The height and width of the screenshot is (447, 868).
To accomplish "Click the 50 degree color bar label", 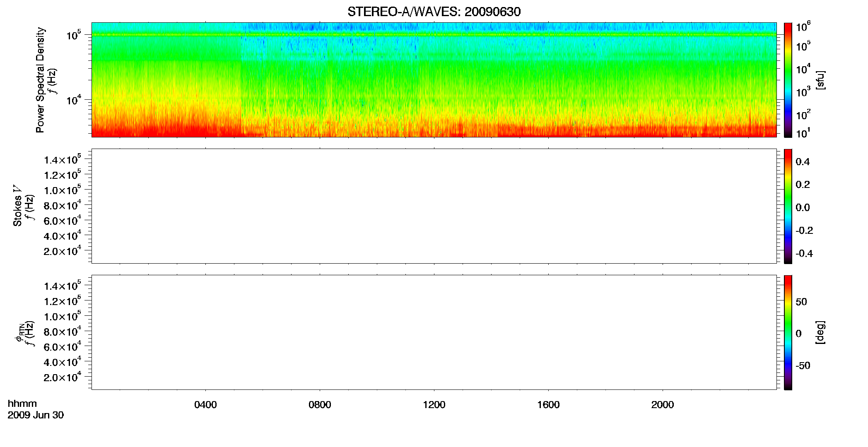I will pyautogui.click(x=801, y=302).
